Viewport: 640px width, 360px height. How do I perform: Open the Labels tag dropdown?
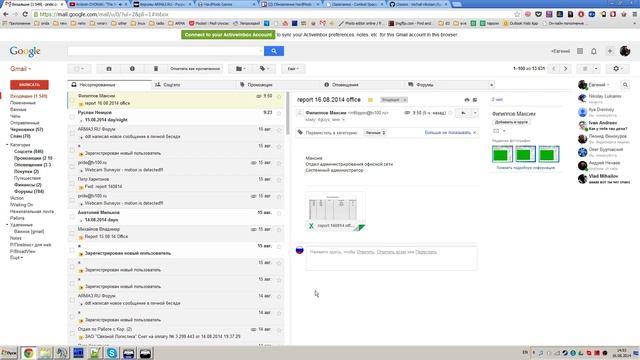(264, 69)
